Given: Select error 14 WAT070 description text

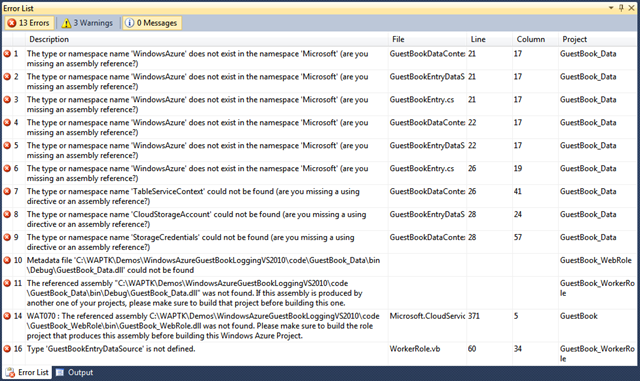Looking at the screenshot, I should tap(203, 326).
